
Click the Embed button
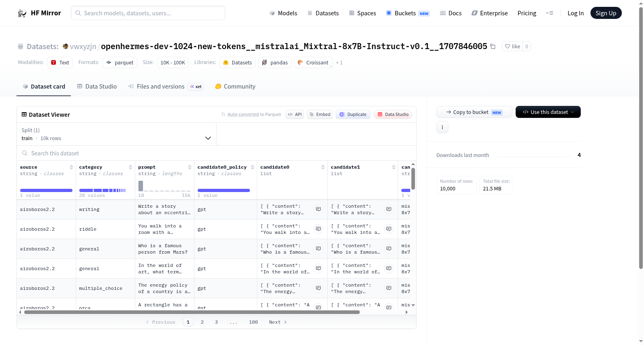(320, 114)
